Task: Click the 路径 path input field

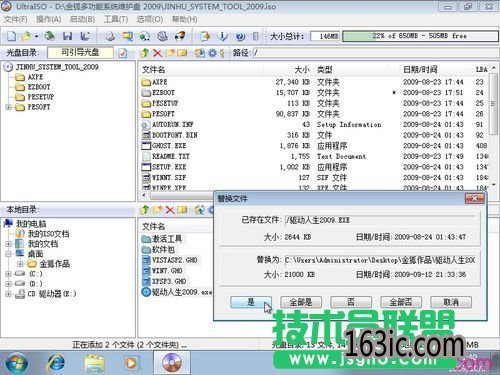Action: 375,53
